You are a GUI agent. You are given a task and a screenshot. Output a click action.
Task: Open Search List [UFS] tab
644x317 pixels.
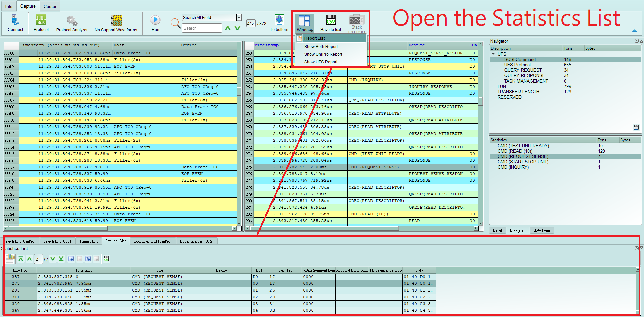coord(57,241)
